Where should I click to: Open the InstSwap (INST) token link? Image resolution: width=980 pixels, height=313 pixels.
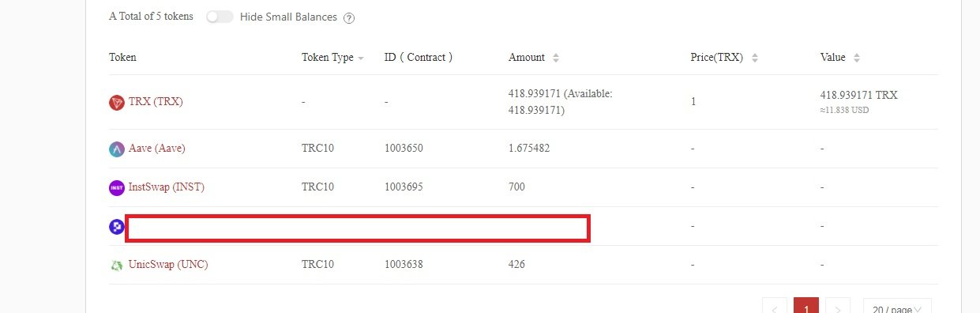166,187
